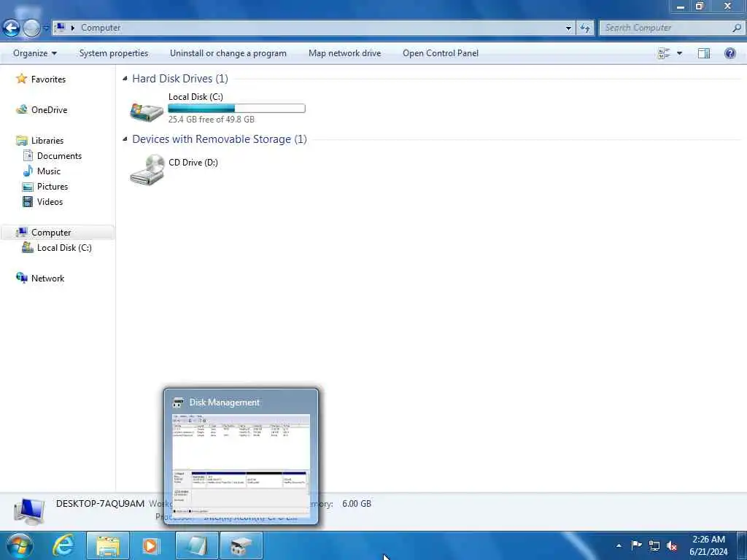Click the Favorites star icon

coord(21,79)
